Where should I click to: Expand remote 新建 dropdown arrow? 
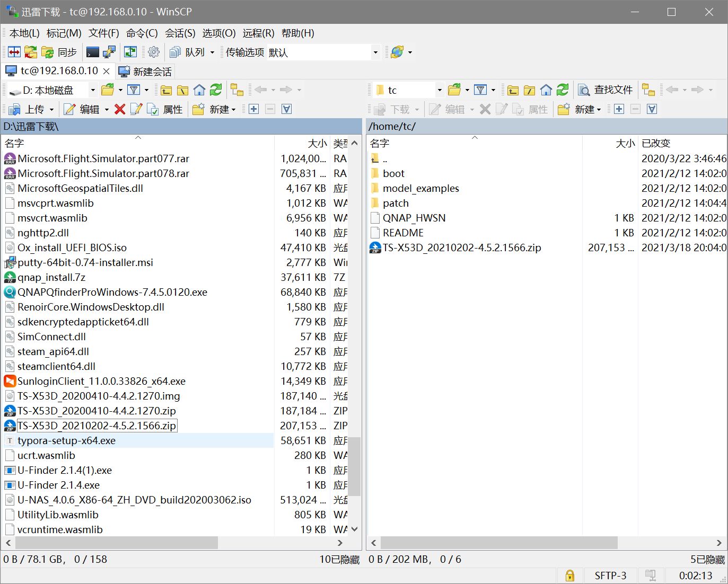coord(599,109)
